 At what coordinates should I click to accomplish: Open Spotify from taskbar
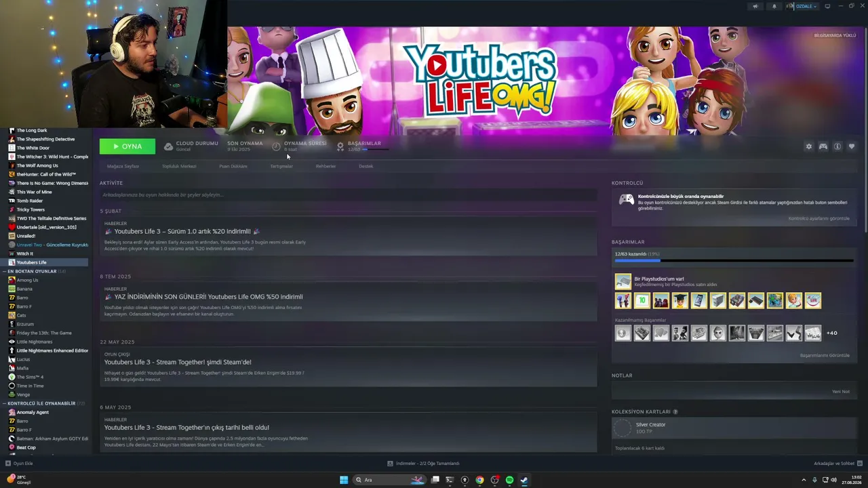click(x=509, y=480)
